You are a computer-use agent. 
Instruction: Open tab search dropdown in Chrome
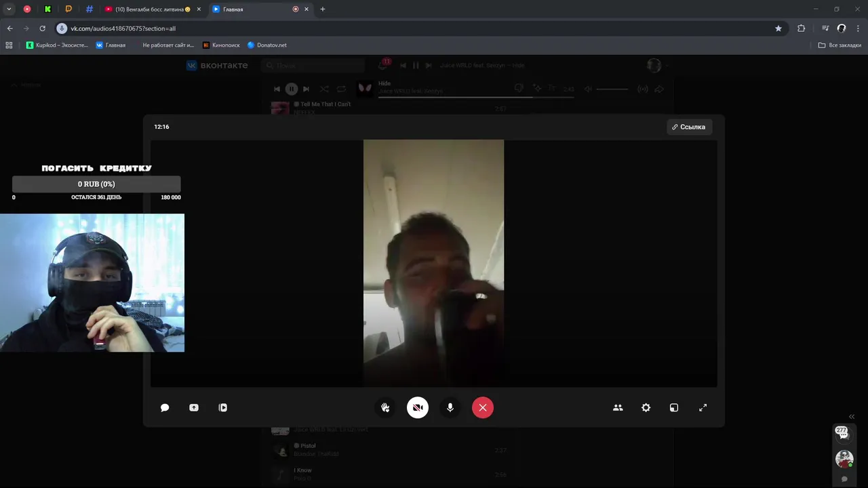point(9,9)
